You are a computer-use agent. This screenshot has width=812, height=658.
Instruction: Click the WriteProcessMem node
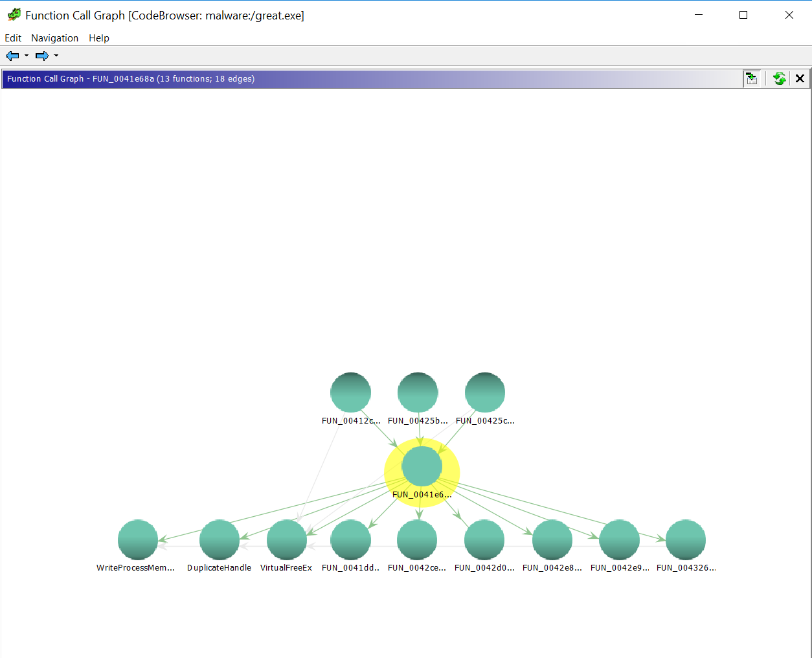[138, 539]
